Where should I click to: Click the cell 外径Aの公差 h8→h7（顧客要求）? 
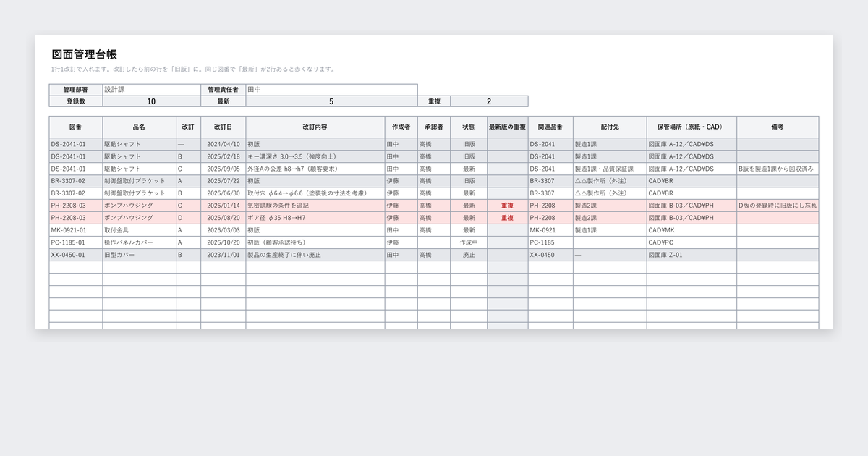click(315, 169)
